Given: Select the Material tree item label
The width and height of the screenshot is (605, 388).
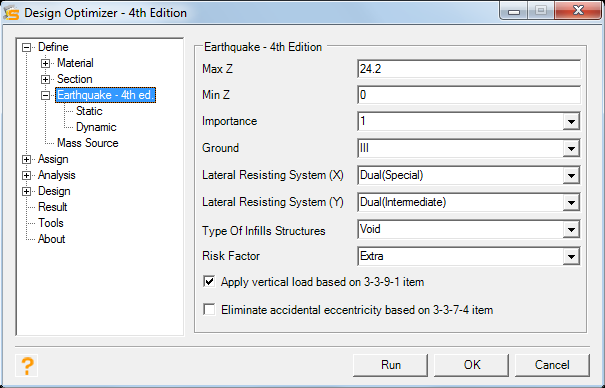Looking at the screenshot, I should (x=75, y=63).
